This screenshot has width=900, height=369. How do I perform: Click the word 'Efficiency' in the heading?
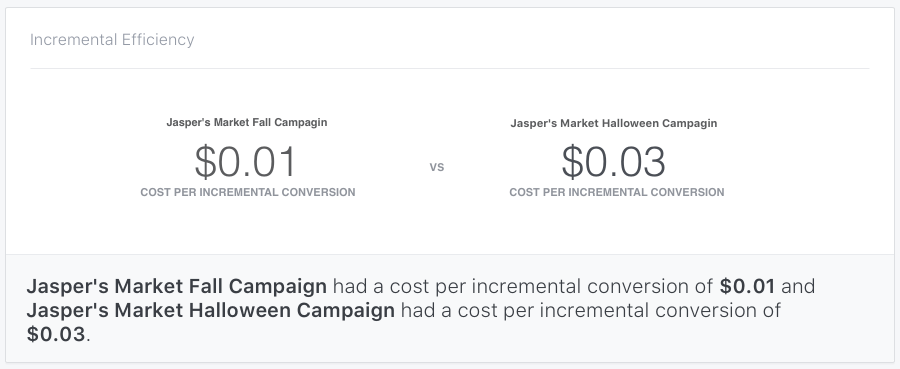tap(158, 40)
